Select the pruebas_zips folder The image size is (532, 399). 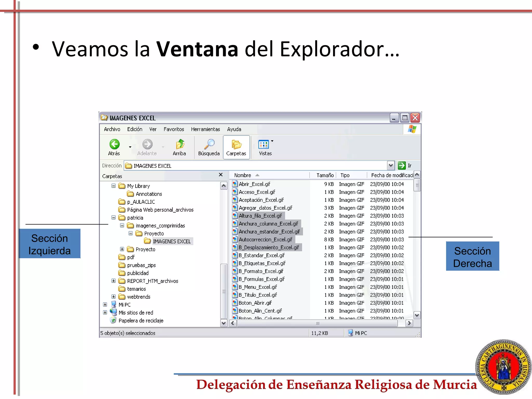click(x=141, y=265)
